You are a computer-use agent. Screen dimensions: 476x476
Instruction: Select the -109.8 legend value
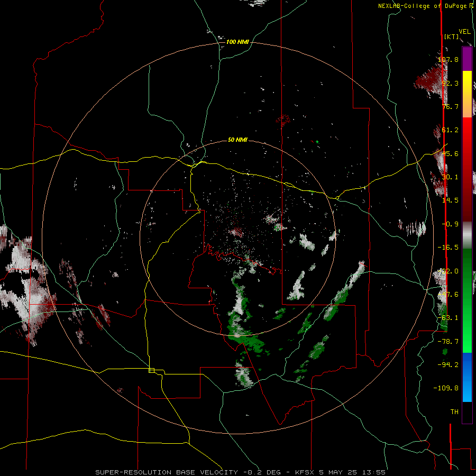tap(446, 388)
